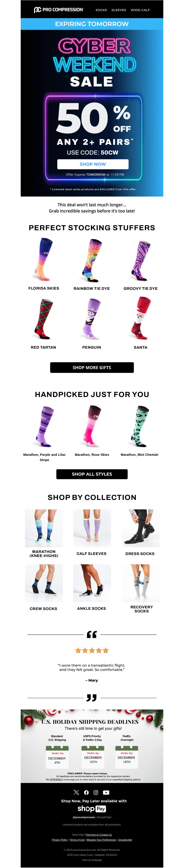Open the SOCKS nav item
Image resolution: width=184 pixels, height=868 pixels.
pos(101,10)
